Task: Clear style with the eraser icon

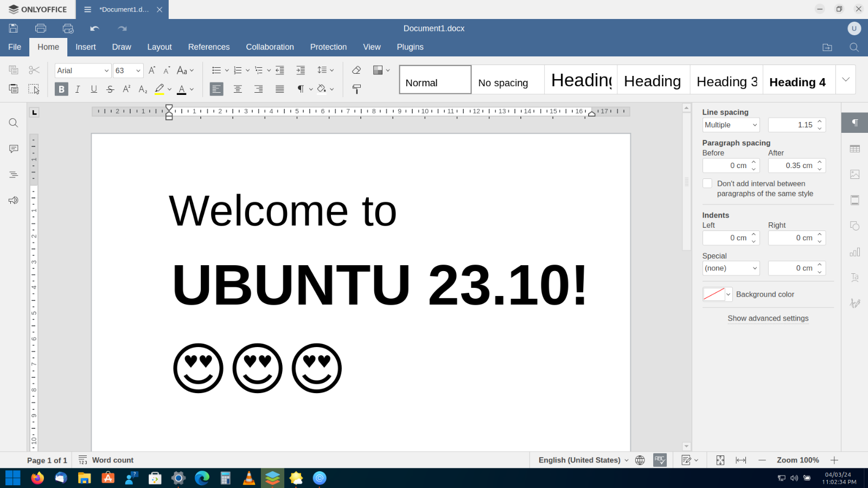Action: pos(356,70)
